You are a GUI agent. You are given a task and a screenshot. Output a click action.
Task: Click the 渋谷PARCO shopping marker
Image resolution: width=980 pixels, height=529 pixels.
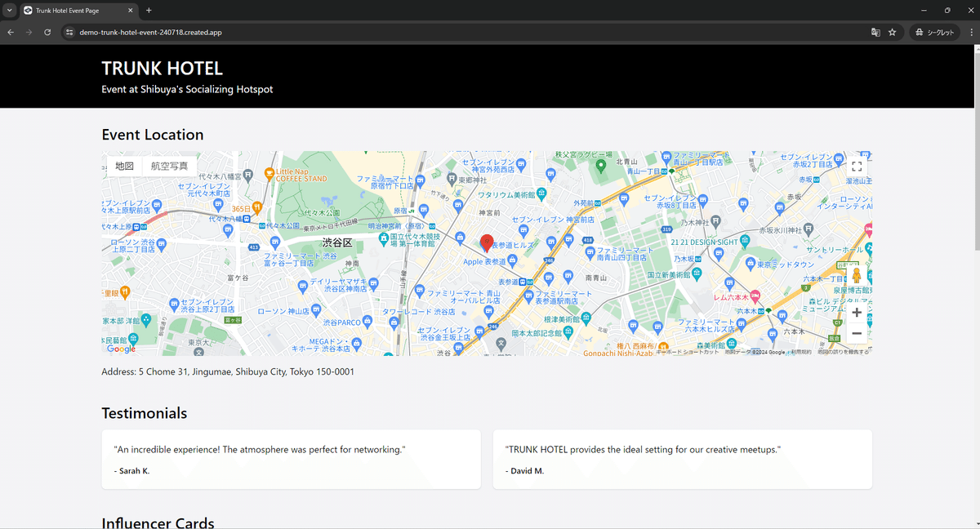(367, 322)
